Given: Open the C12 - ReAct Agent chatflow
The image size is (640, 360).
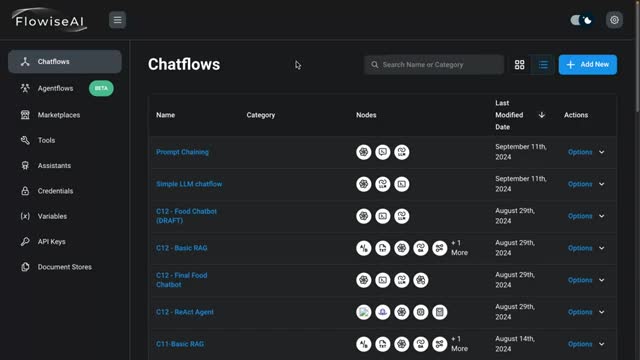Looking at the screenshot, I should (x=185, y=312).
